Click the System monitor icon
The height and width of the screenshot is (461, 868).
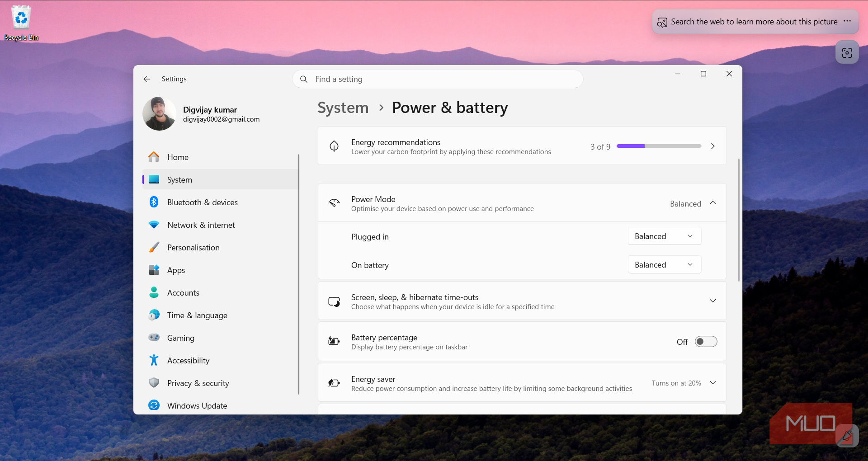(154, 179)
